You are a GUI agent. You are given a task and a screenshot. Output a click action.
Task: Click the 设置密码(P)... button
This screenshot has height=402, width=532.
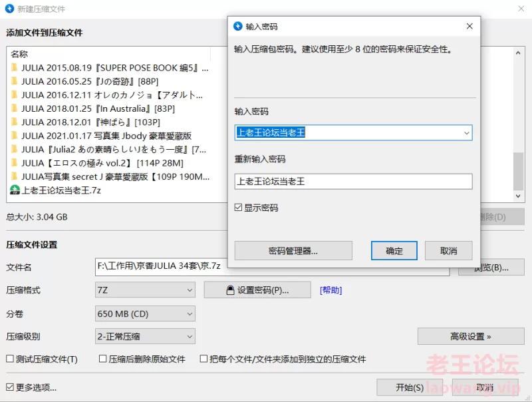257,290
